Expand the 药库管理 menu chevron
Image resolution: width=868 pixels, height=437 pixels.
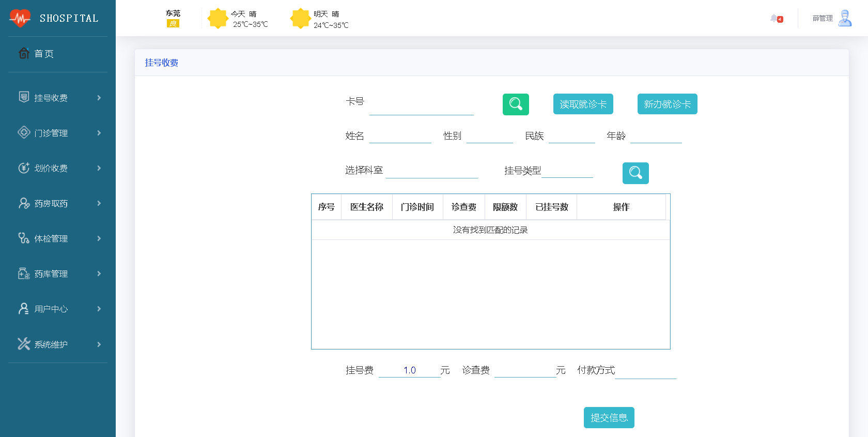[x=99, y=274]
